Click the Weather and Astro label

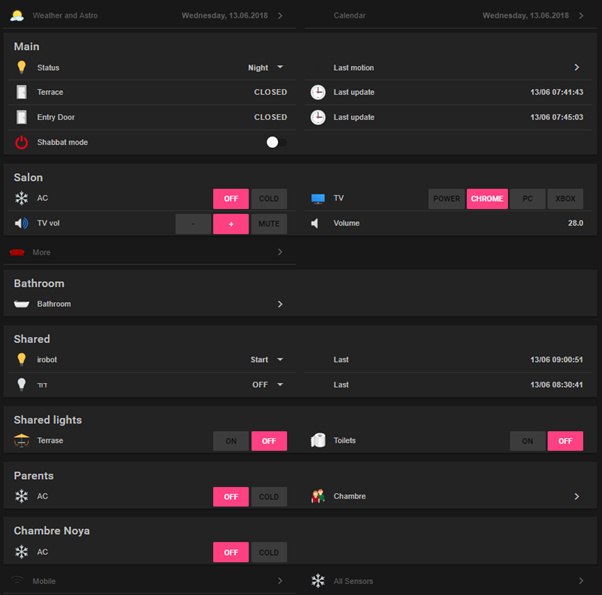(x=65, y=15)
